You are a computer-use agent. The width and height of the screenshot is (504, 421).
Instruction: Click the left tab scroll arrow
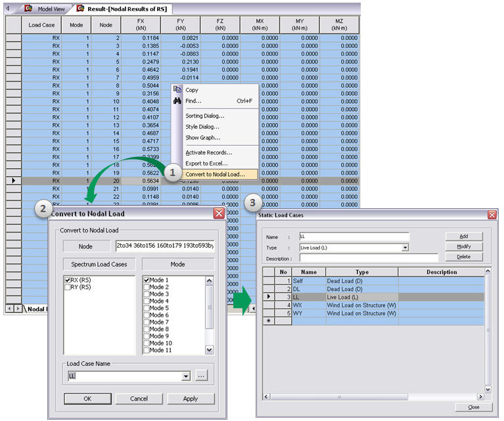point(7,9)
